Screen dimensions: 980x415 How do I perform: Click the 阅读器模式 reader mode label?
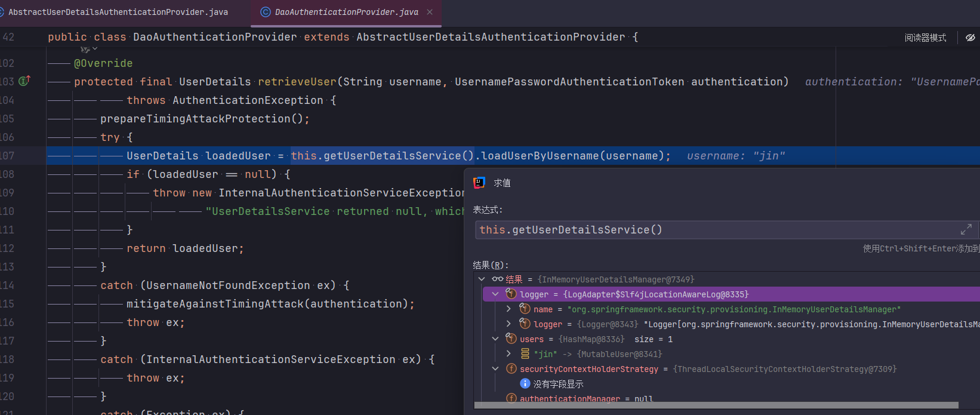925,38
